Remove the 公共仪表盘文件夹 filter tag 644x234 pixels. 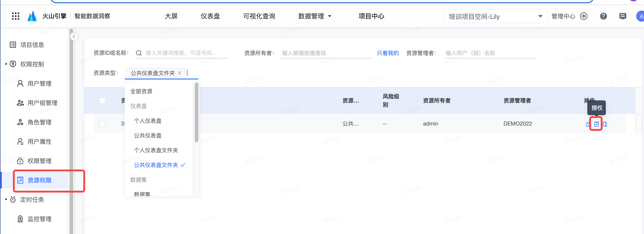pyautogui.click(x=180, y=73)
